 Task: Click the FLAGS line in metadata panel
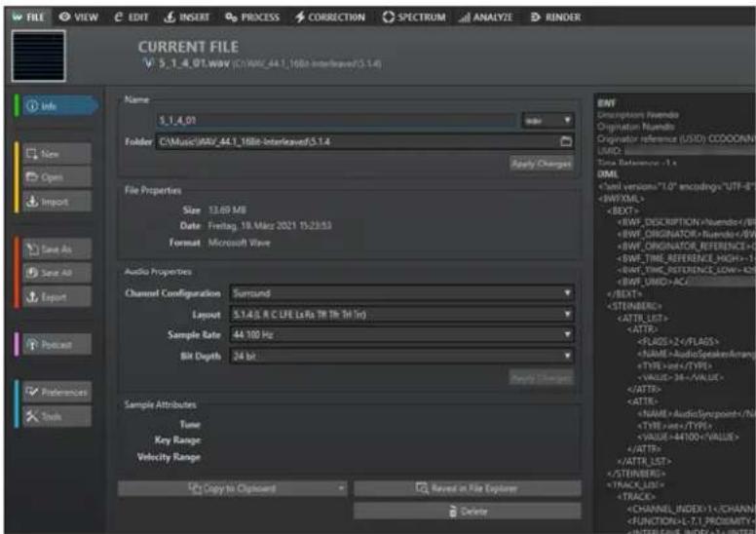pyautogui.click(x=678, y=341)
